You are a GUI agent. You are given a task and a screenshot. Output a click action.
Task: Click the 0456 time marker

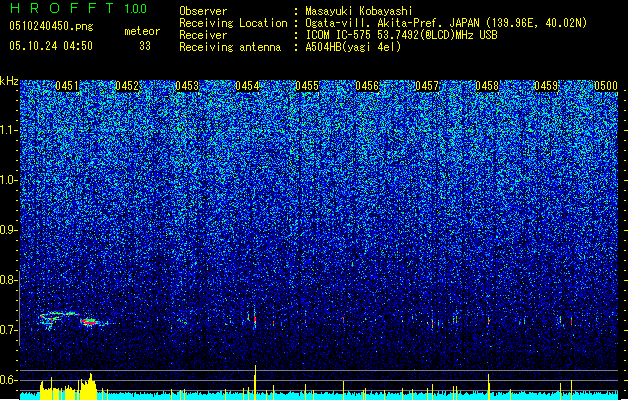(x=367, y=86)
